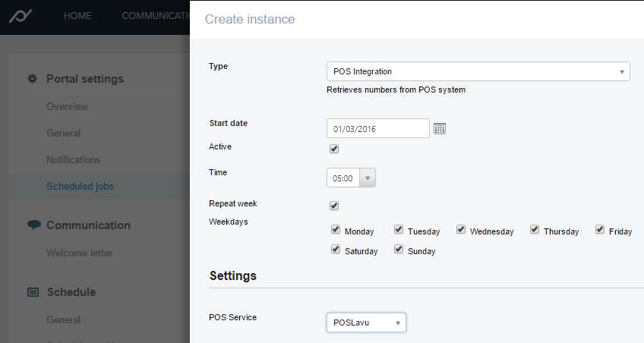Open the Notifications settings link

coord(73,159)
